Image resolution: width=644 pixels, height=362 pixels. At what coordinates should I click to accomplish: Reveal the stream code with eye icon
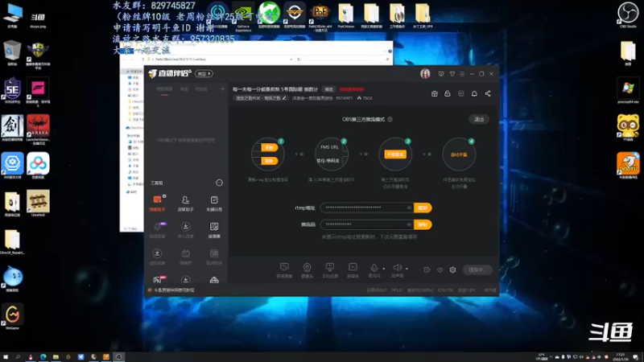coord(409,224)
